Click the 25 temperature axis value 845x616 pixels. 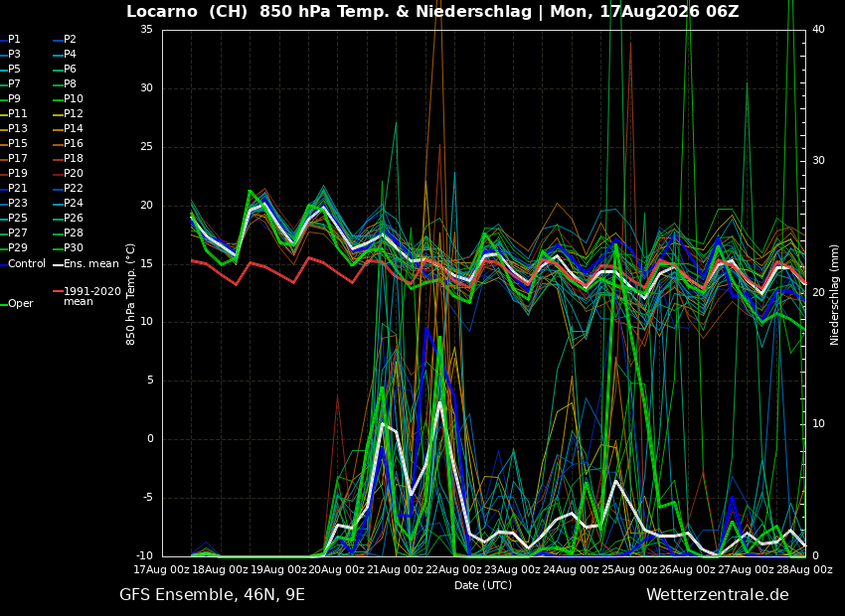pyautogui.click(x=146, y=146)
